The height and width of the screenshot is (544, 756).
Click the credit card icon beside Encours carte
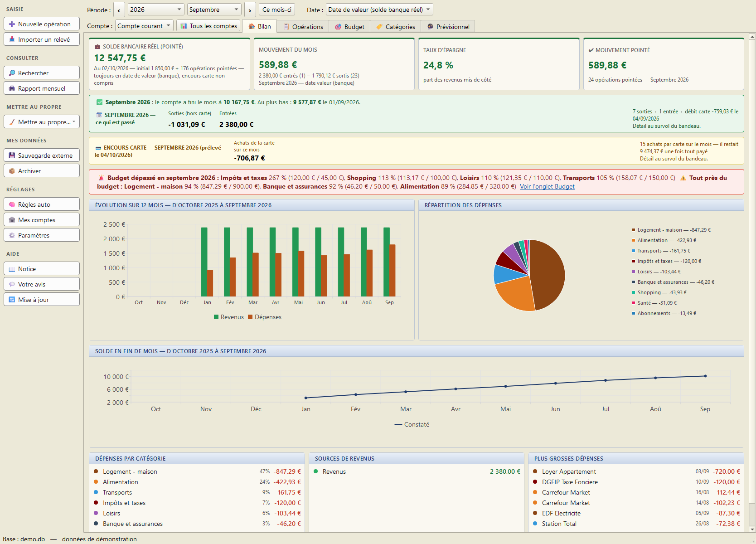point(98,148)
